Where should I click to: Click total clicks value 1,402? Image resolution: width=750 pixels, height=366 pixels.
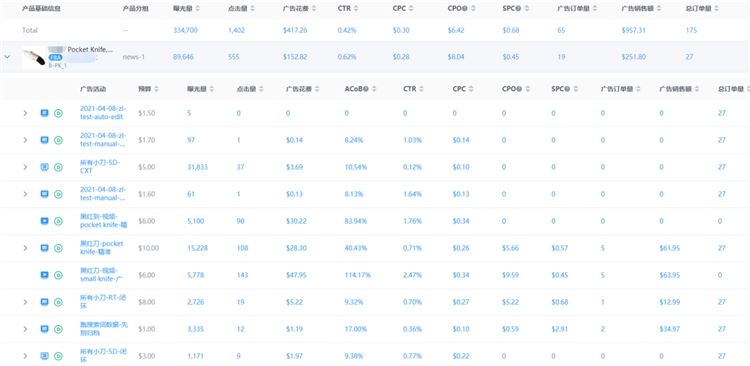click(236, 30)
